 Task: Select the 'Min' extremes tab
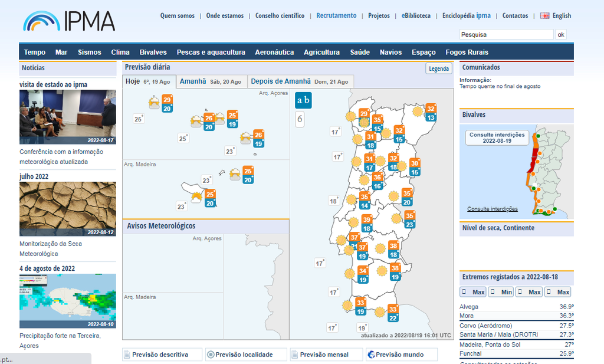point(501,292)
